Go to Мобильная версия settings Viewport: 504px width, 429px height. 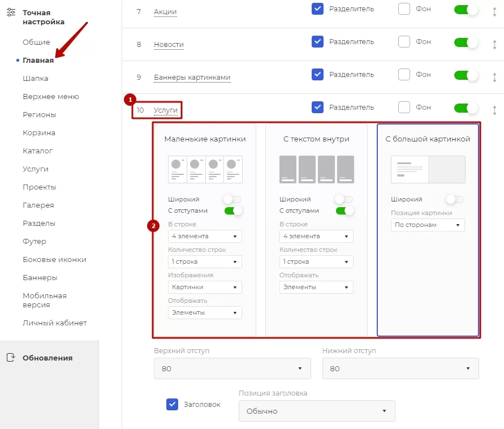45,300
